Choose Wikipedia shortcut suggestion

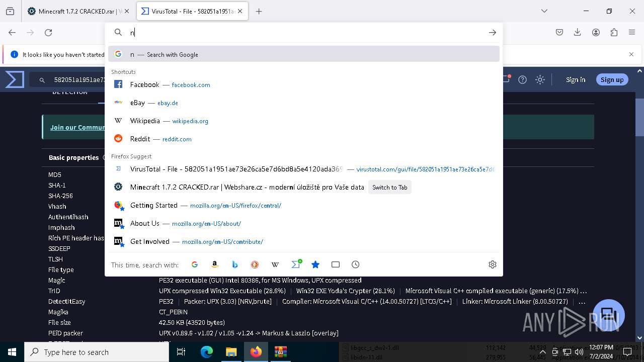click(304, 121)
